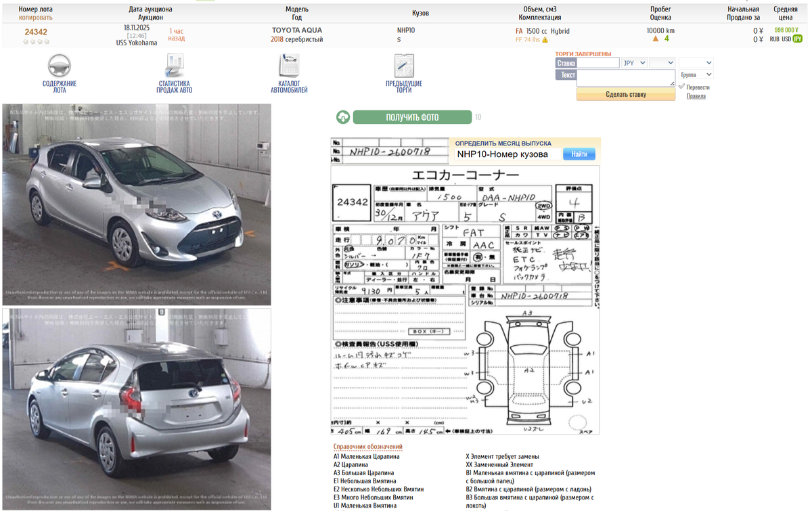Open the Содержание лота steering wheel icon
The image size is (812, 511).
(60, 64)
